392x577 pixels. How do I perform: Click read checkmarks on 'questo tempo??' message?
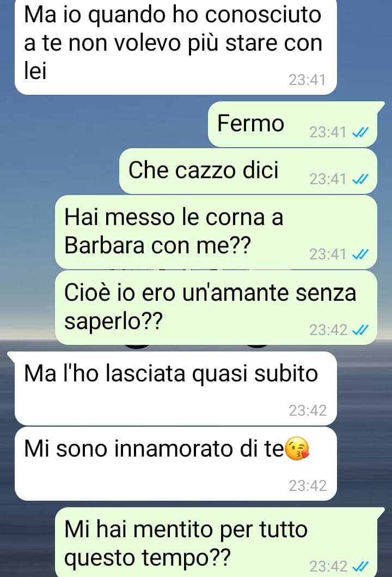coord(360,566)
